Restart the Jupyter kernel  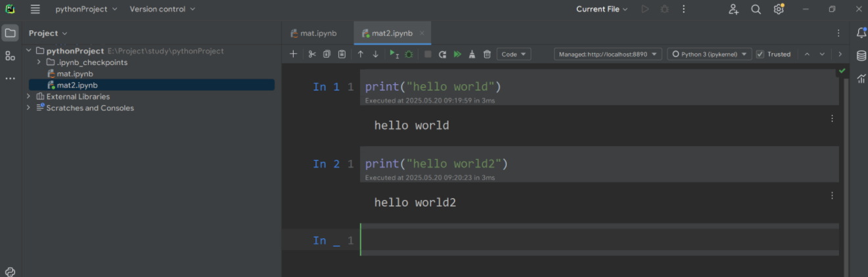click(442, 54)
